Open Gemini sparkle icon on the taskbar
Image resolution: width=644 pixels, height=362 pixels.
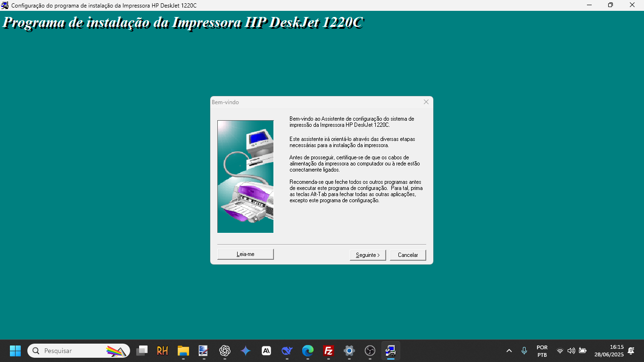(x=245, y=351)
